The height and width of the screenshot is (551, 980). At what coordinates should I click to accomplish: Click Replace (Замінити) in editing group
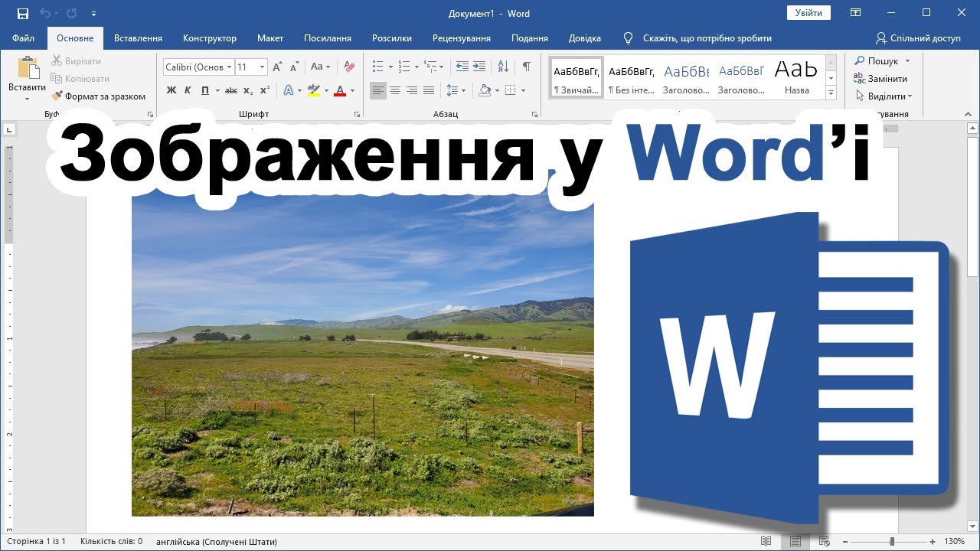(x=880, y=79)
